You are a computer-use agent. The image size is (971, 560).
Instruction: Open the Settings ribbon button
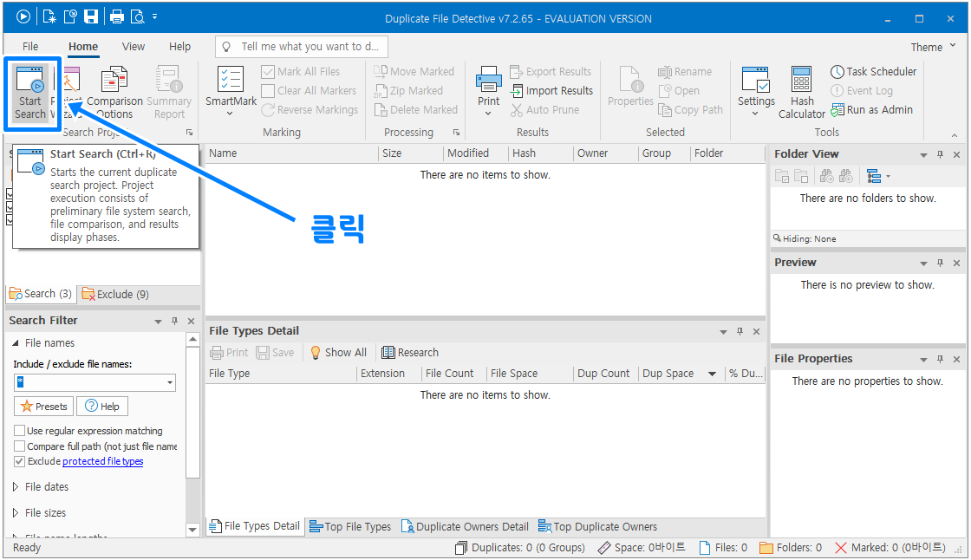coord(755,91)
